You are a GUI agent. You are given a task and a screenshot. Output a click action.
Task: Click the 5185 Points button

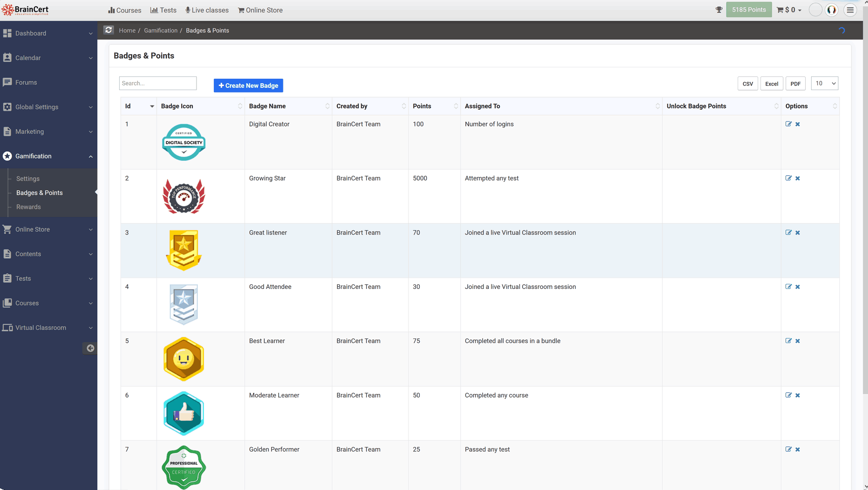click(749, 10)
